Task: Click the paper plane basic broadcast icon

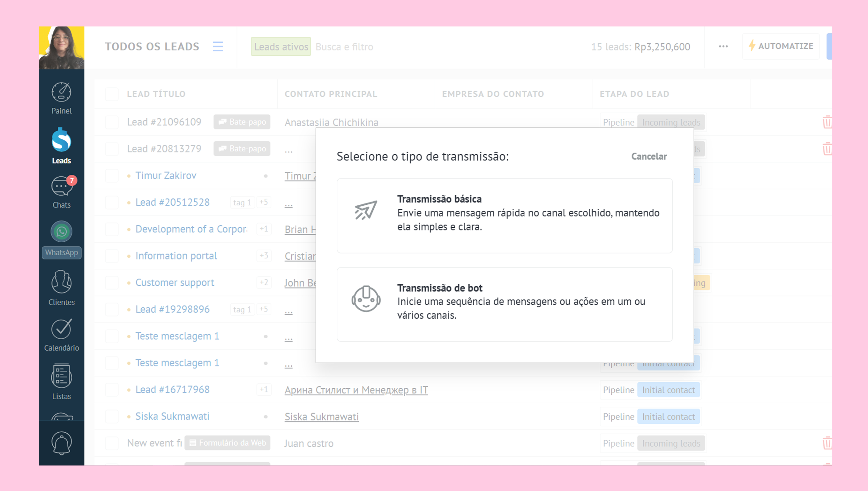Action: pos(366,210)
